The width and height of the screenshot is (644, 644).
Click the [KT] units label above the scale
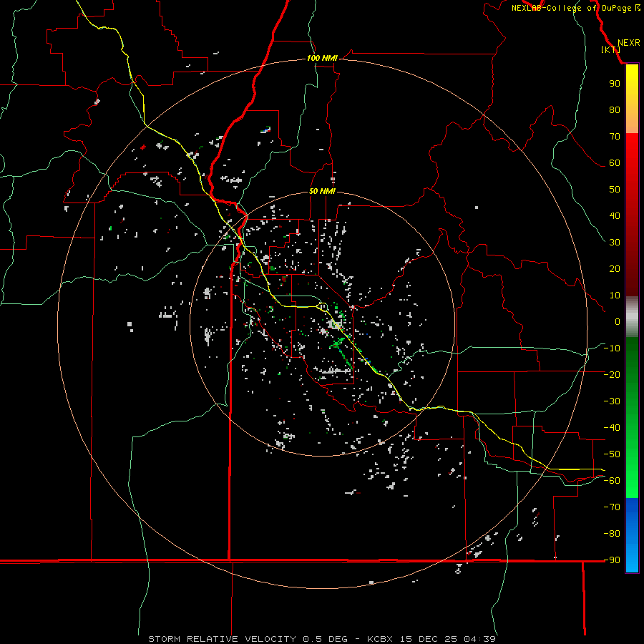[x=611, y=49]
